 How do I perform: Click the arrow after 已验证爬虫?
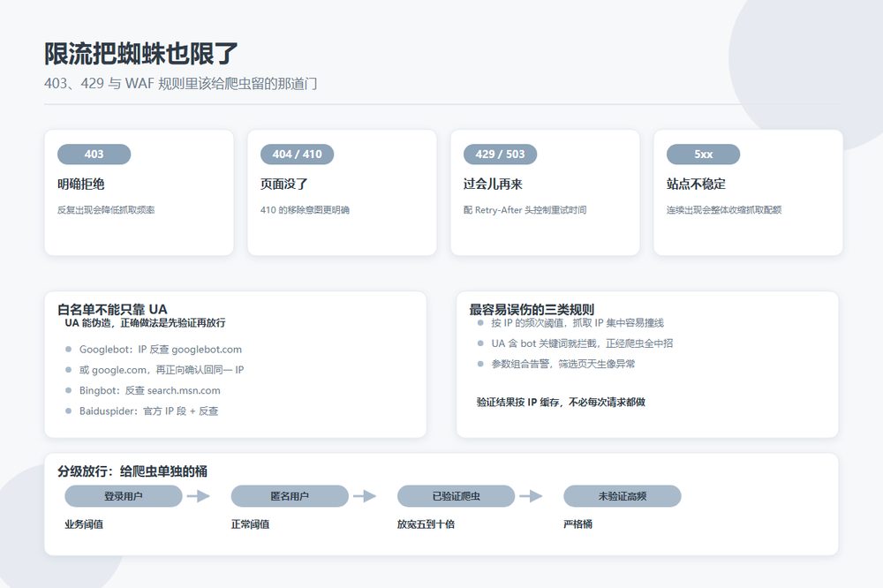(531, 496)
